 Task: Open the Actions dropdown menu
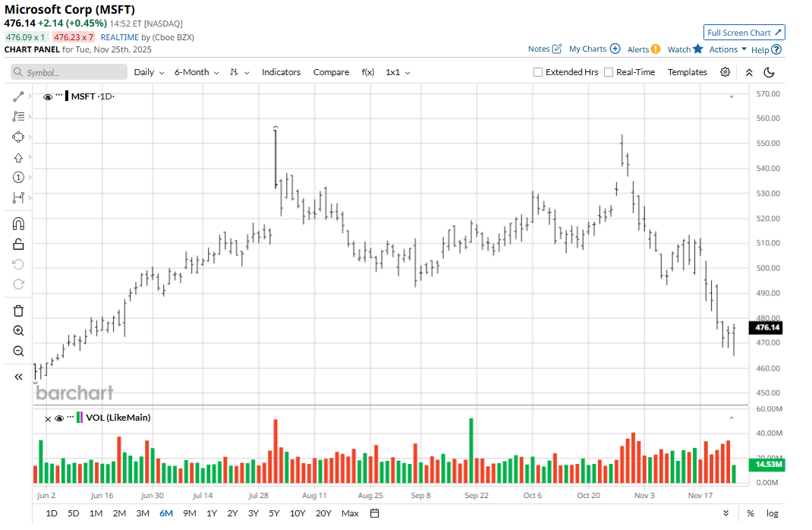click(x=728, y=49)
